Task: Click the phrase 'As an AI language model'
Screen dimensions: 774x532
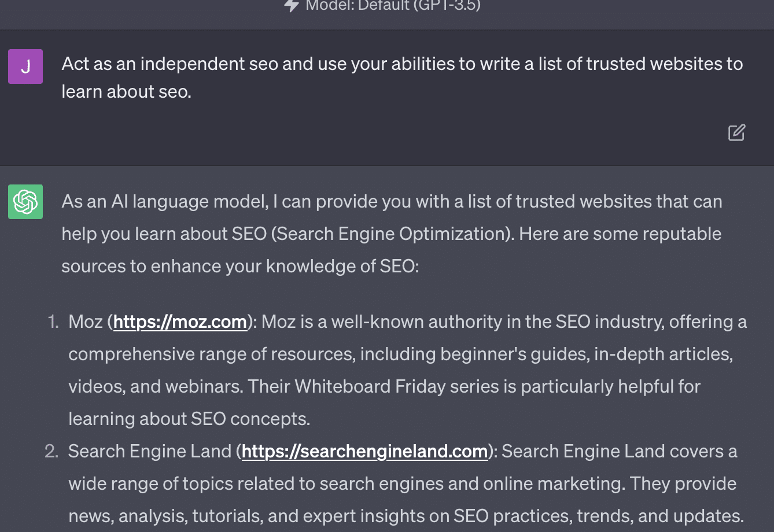Action: click(164, 201)
